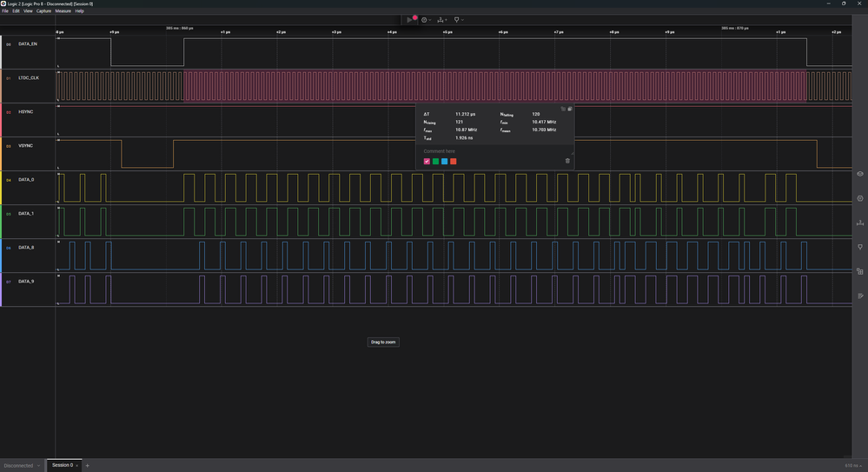Pick the blue measurement color swatch
This screenshot has height=472, width=868.
point(444,161)
